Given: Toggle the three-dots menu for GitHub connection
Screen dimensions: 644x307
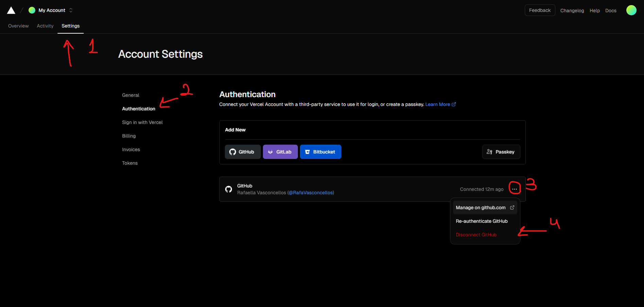Looking at the screenshot, I should [515, 189].
